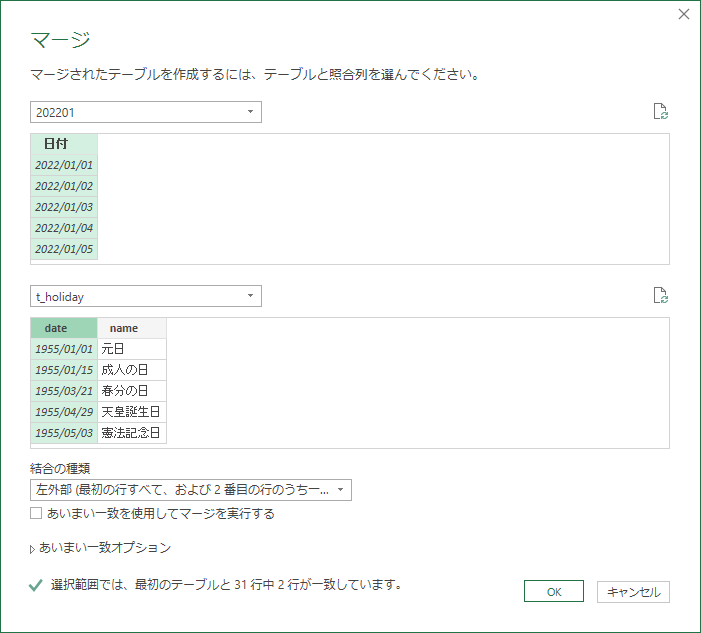Click the 憲法記念日 name cell
This screenshot has width=701, height=633.
point(132,433)
